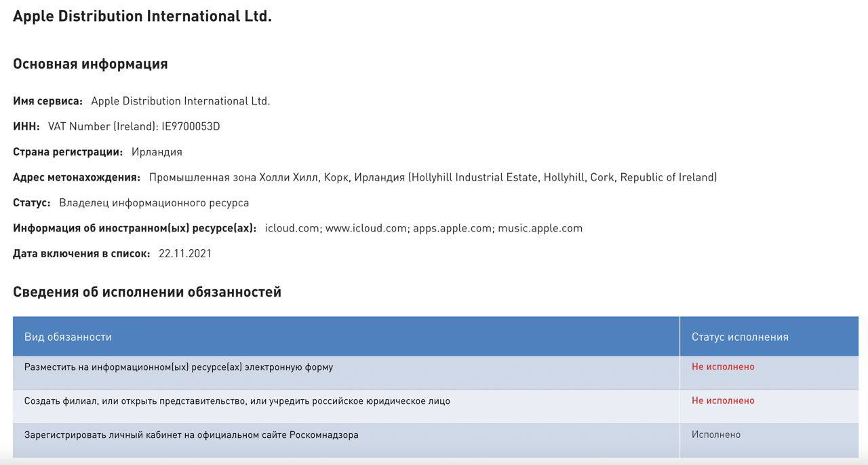Select row Разместить на информационном ресурсе электронную форму

tap(435, 373)
